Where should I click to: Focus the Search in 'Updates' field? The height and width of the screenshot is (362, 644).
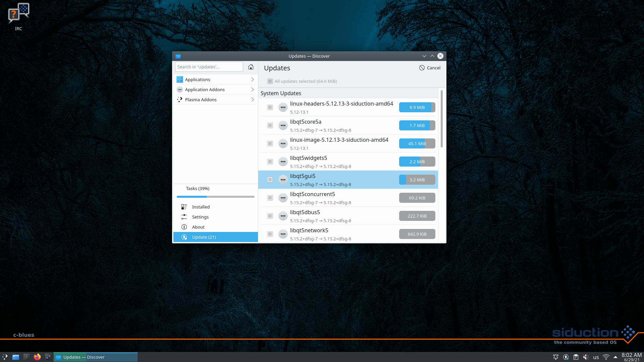pyautogui.click(x=209, y=67)
